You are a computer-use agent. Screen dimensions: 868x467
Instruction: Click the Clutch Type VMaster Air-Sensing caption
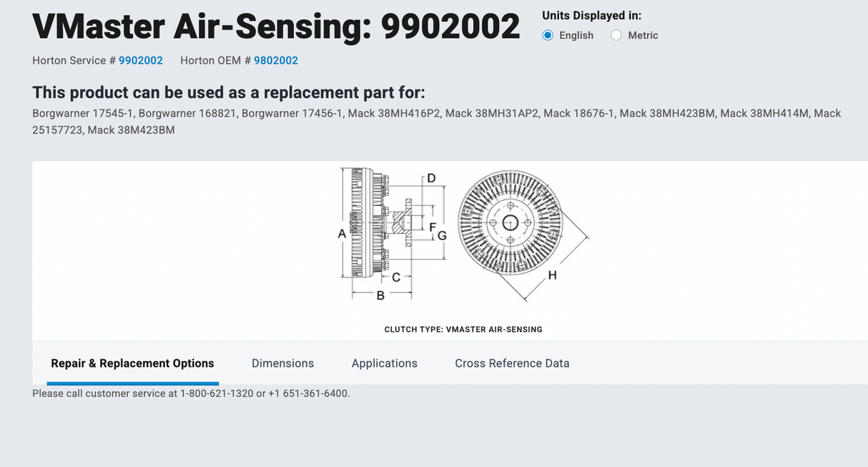[463, 330]
